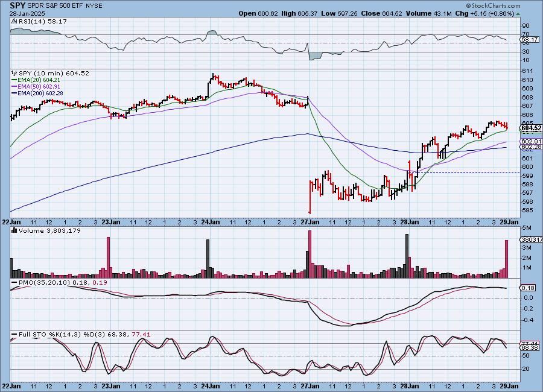Click the 'RSI(14) 58.17' indicator label

(x=43, y=21)
